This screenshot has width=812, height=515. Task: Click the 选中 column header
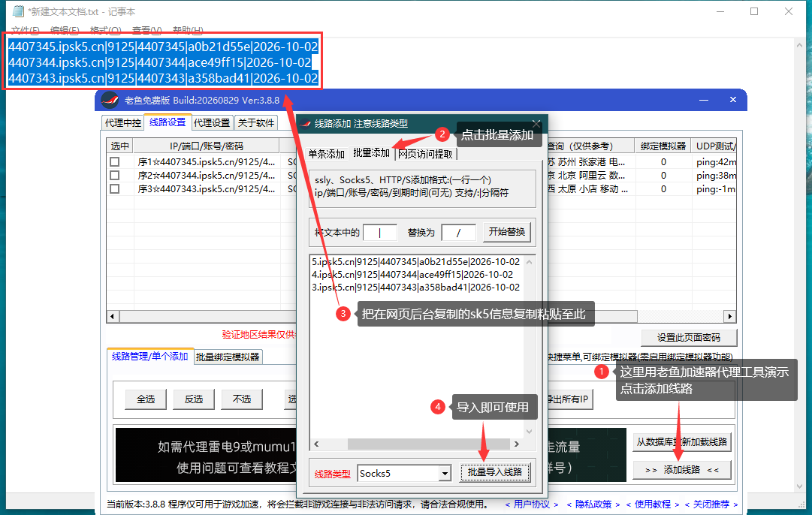(x=119, y=146)
